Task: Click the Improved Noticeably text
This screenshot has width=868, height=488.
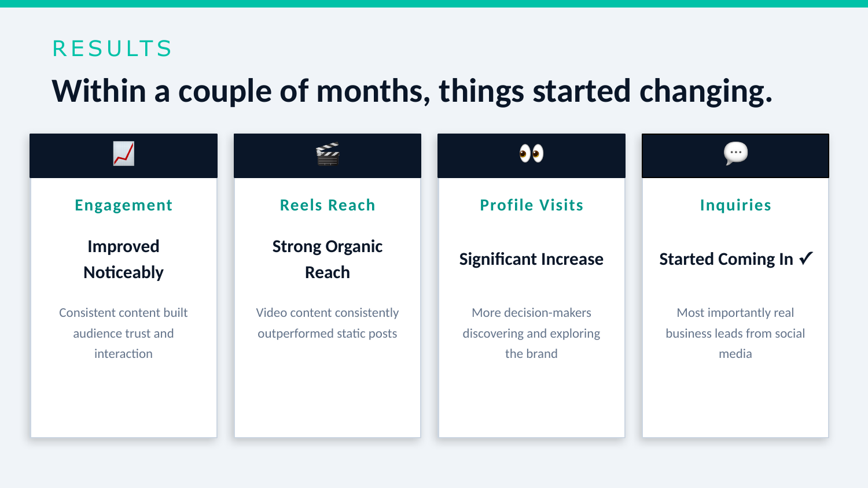Action: pyautogui.click(x=123, y=259)
